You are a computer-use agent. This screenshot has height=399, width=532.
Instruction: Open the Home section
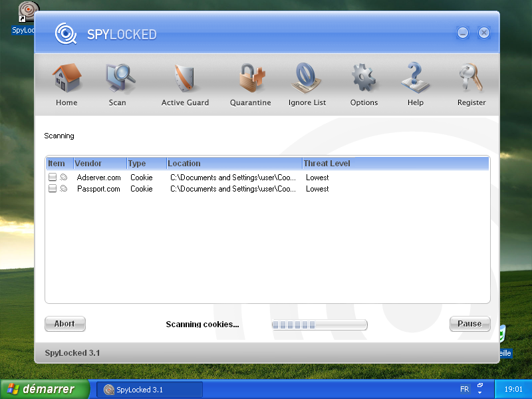pos(66,85)
